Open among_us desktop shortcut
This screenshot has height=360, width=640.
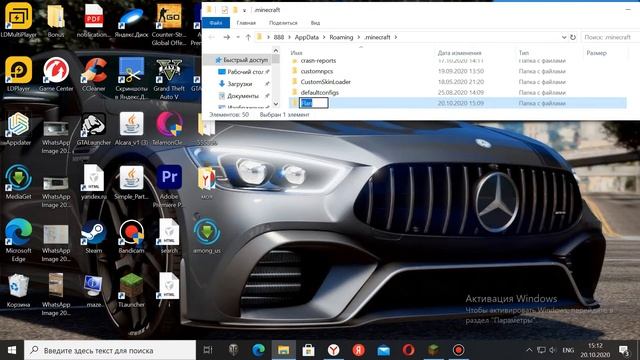[x=207, y=237]
